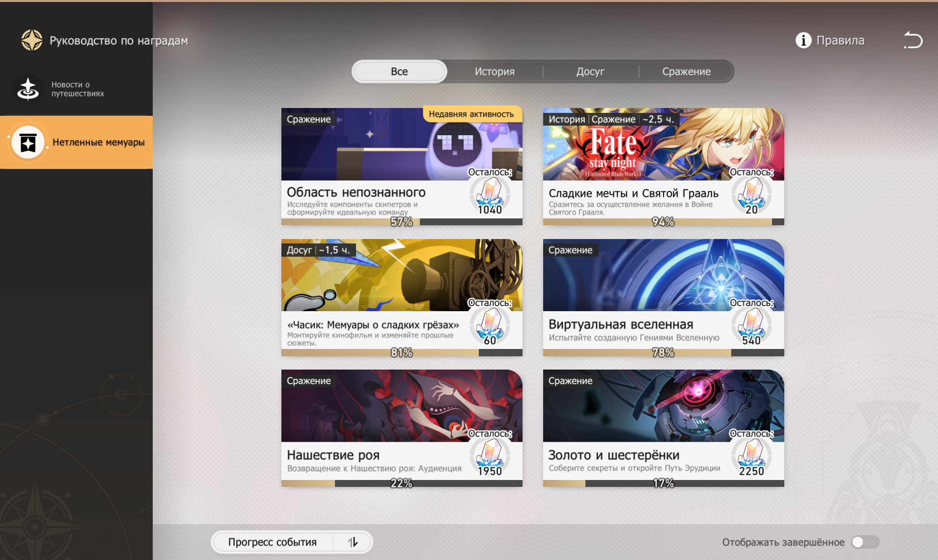Open 'Нашествие роя' event title
This screenshot has width=938, height=560.
point(333,455)
